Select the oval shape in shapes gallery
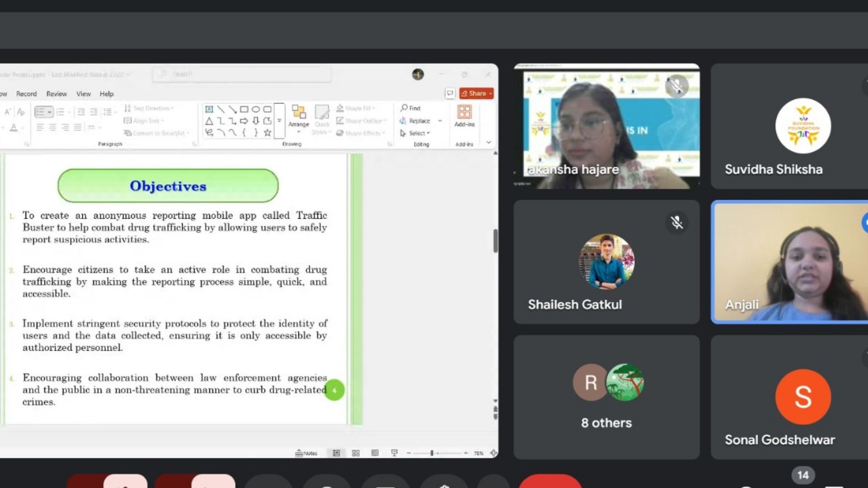Image resolution: width=868 pixels, height=488 pixels. pyautogui.click(x=256, y=109)
